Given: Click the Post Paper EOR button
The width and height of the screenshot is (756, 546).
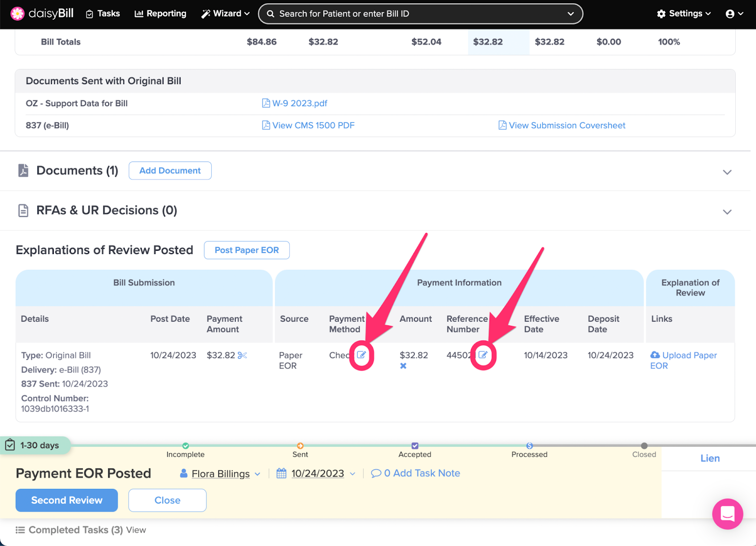Looking at the screenshot, I should [247, 250].
